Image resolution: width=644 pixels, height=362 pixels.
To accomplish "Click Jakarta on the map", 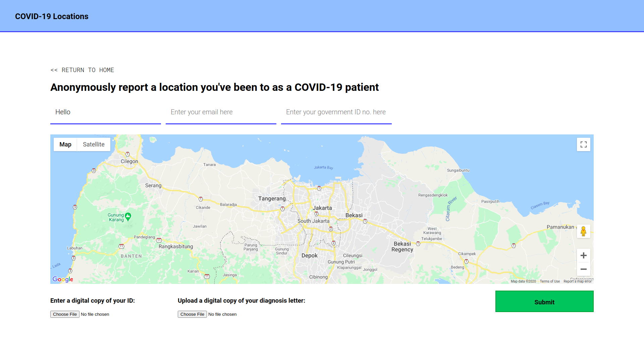I will (x=322, y=208).
